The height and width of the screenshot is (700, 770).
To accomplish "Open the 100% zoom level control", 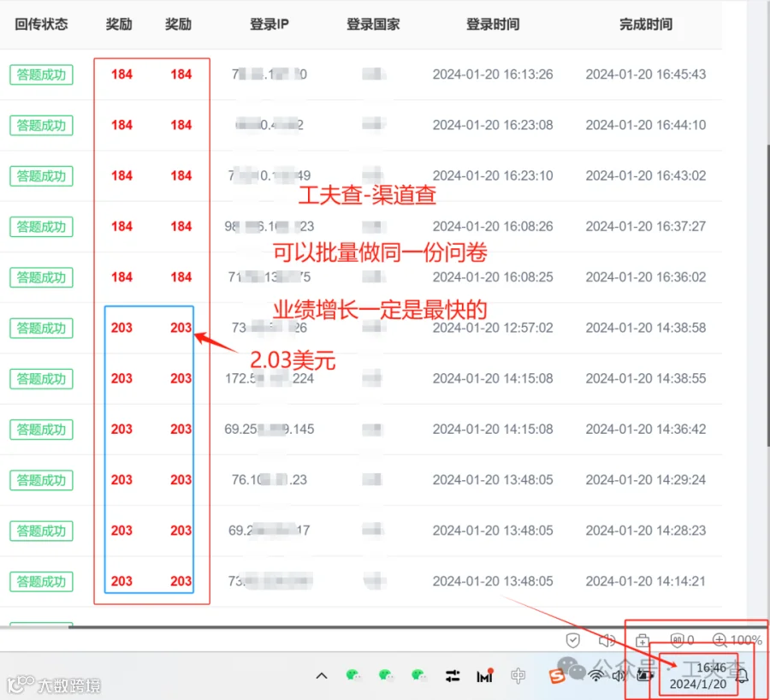I will point(737,640).
